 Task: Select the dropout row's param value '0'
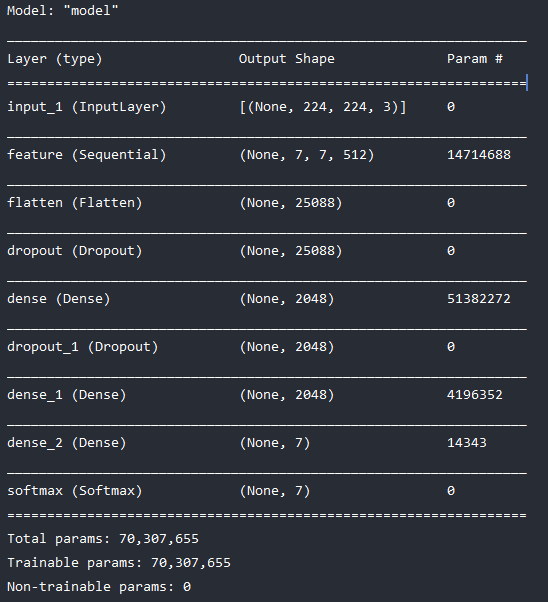tap(451, 251)
